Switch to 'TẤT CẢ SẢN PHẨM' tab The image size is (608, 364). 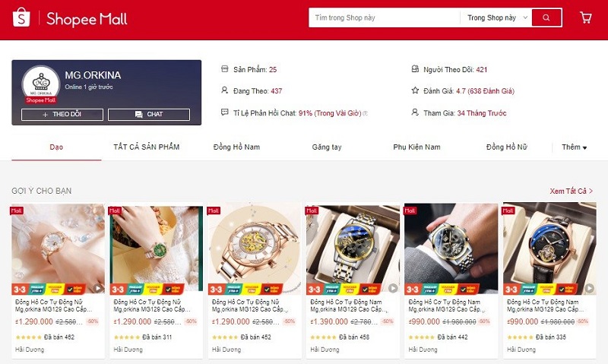pyautogui.click(x=147, y=147)
